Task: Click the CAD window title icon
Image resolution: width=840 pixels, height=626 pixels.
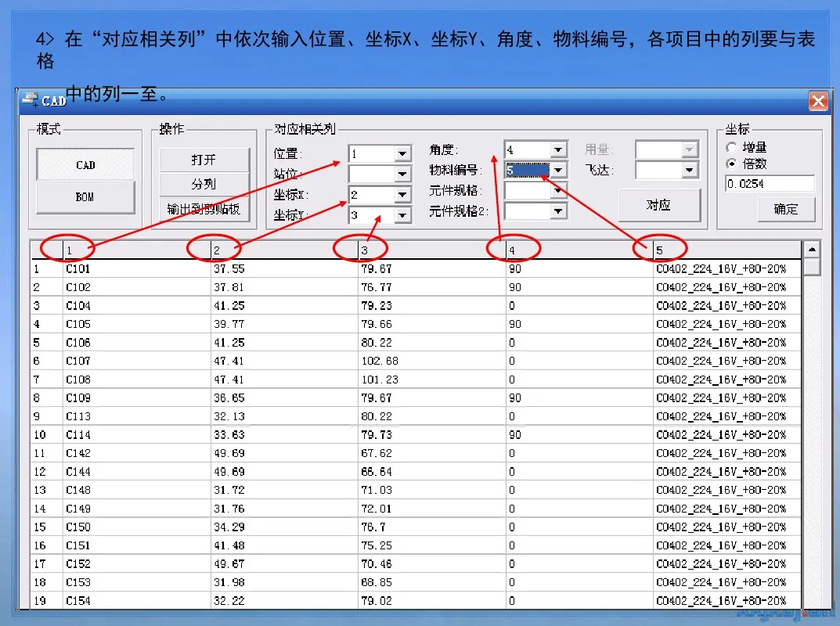Action: (x=31, y=99)
